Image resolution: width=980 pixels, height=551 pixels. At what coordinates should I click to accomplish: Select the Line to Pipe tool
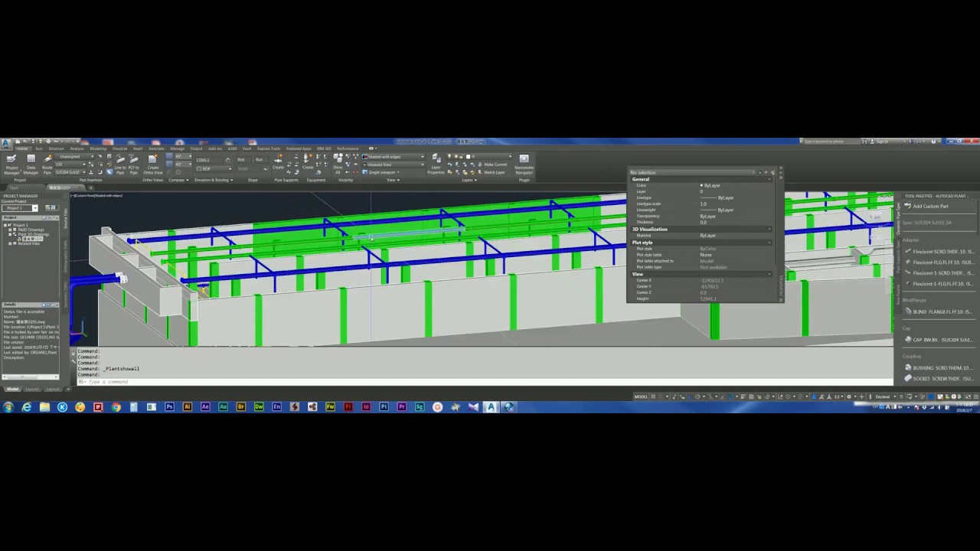click(120, 165)
